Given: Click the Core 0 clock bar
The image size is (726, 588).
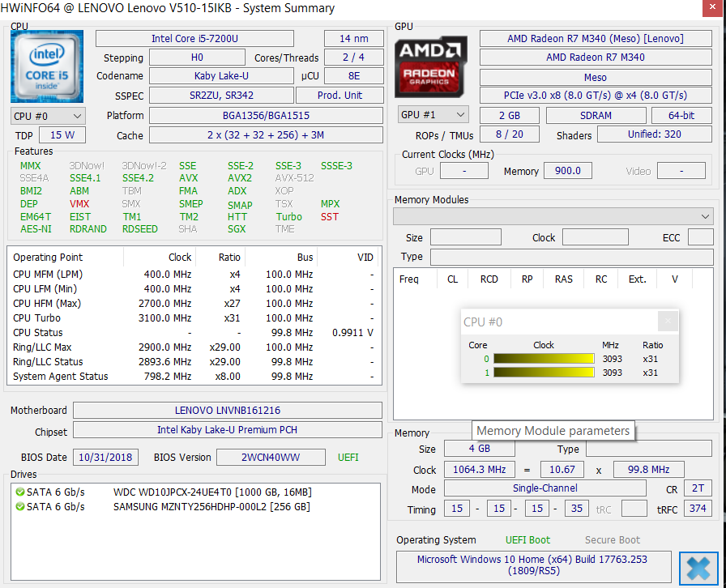Looking at the screenshot, I should point(544,359).
